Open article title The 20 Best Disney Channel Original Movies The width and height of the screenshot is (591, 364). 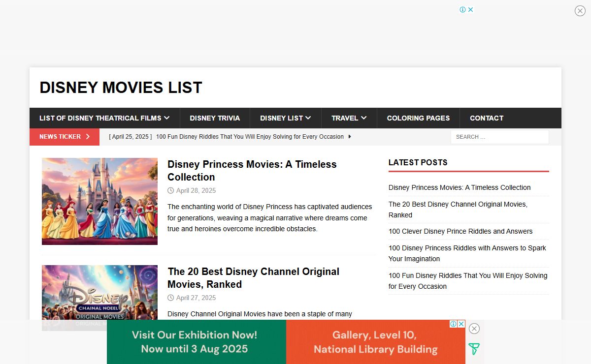[253, 278]
